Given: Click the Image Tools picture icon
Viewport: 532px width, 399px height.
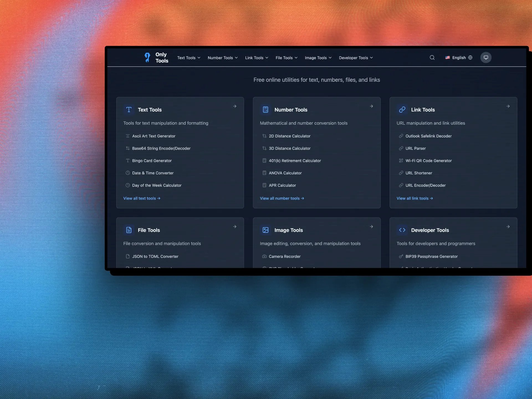Looking at the screenshot, I should [x=265, y=230].
